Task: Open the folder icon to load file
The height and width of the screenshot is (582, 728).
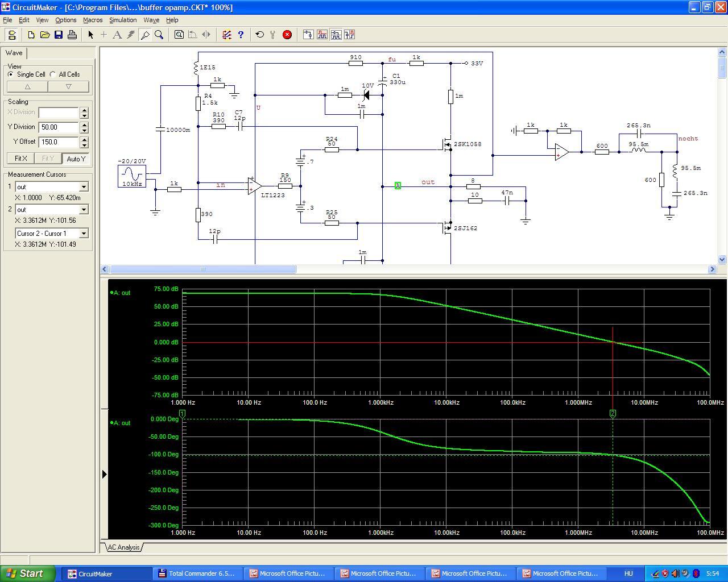Action: [x=45, y=35]
